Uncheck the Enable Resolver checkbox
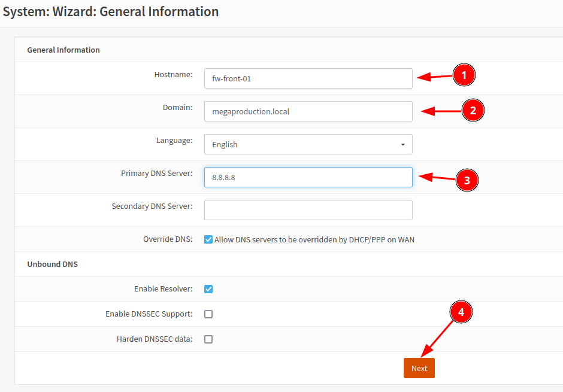Screen dimensions: 563x392 (208, 289)
